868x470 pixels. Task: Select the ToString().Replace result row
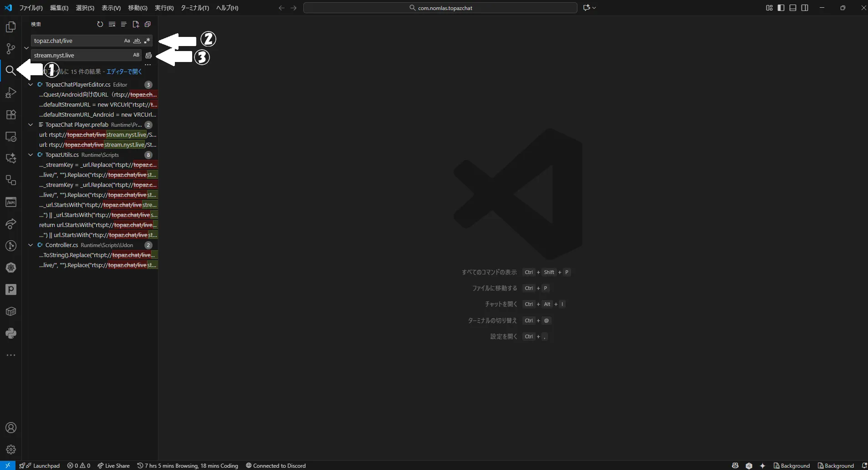click(x=90, y=255)
